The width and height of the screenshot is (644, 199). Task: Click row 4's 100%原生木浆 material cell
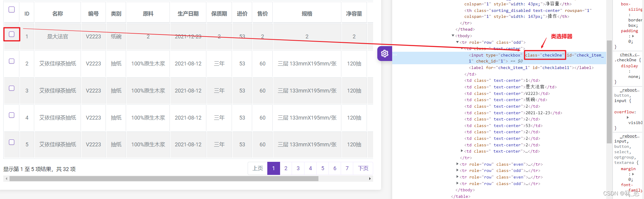coord(148,117)
